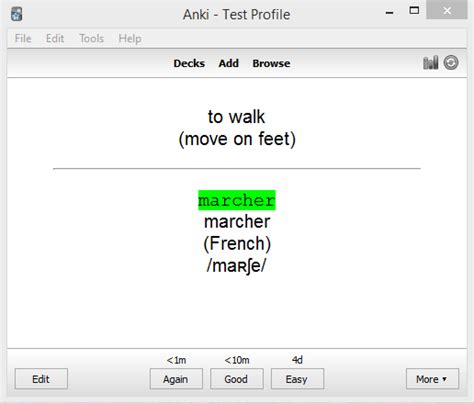Open the statistics graph icon

(430, 63)
